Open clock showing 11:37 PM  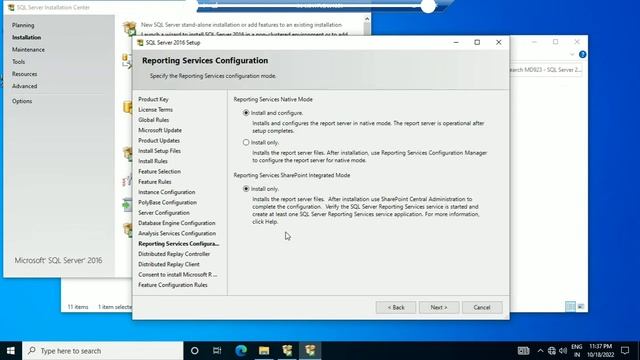click(600, 351)
